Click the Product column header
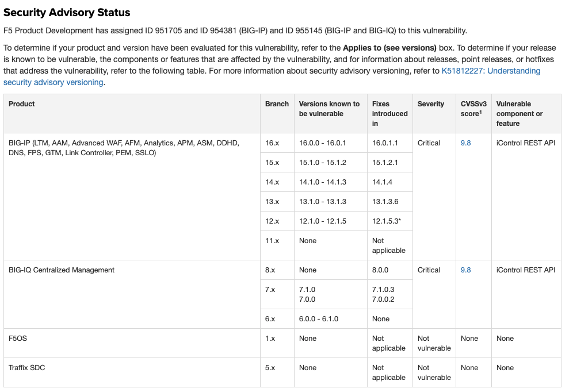The image size is (573, 392). [21, 104]
